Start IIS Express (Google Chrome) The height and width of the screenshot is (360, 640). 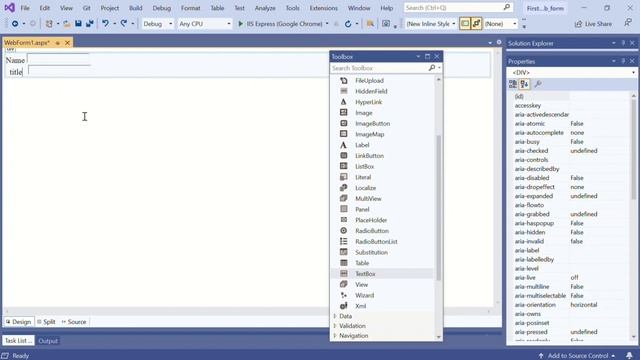click(x=280, y=24)
